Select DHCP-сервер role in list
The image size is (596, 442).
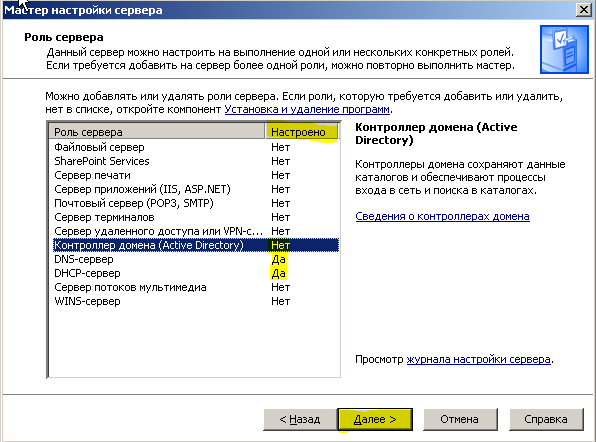(x=196, y=273)
